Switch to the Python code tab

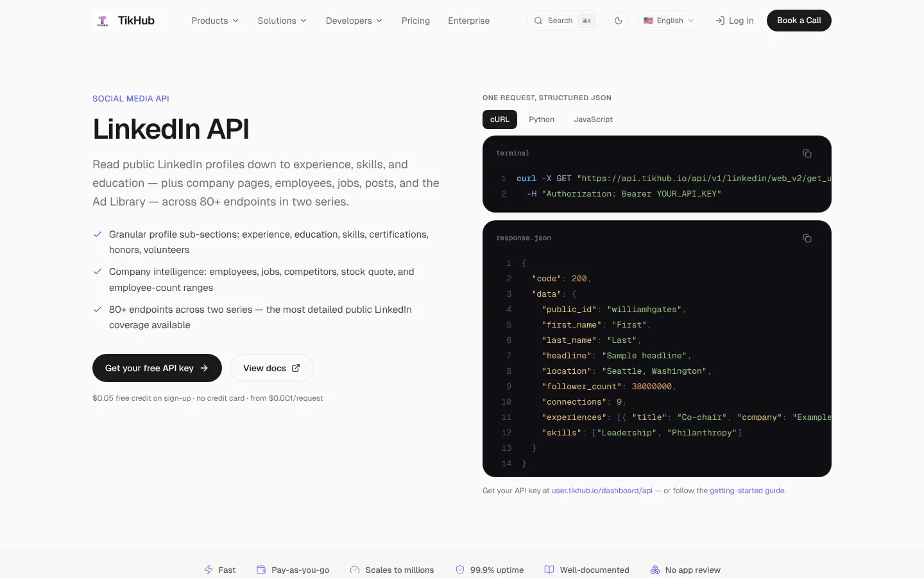pyautogui.click(x=542, y=119)
